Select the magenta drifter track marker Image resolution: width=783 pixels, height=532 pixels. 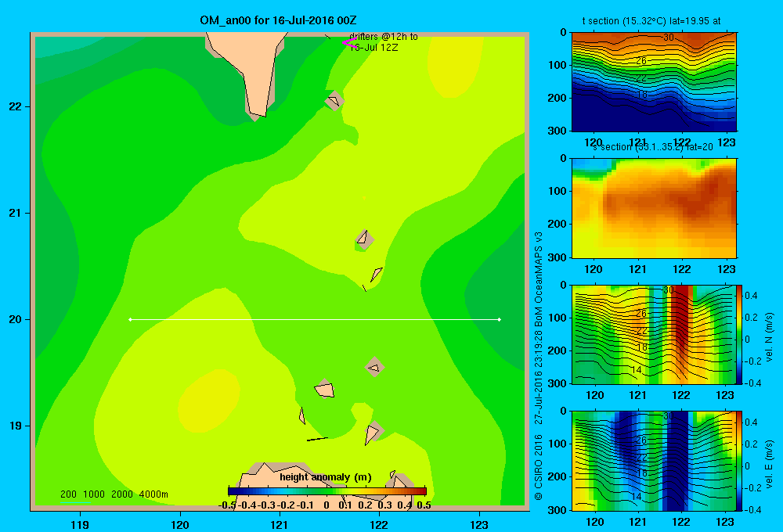pyautogui.click(x=349, y=43)
